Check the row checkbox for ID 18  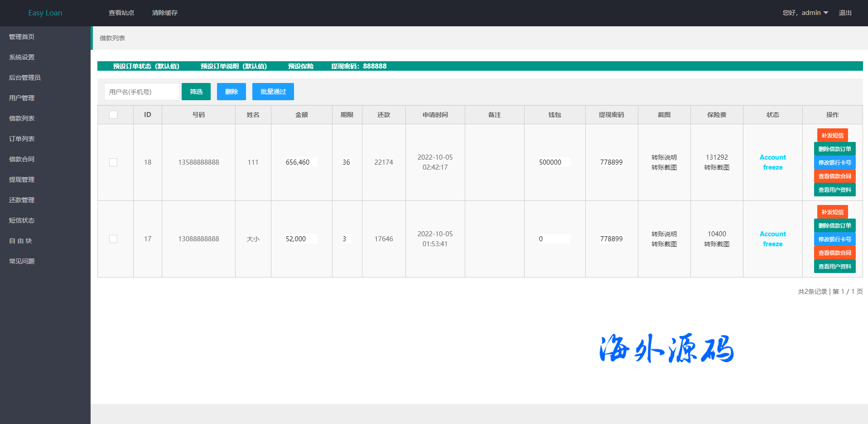pos(113,162)
